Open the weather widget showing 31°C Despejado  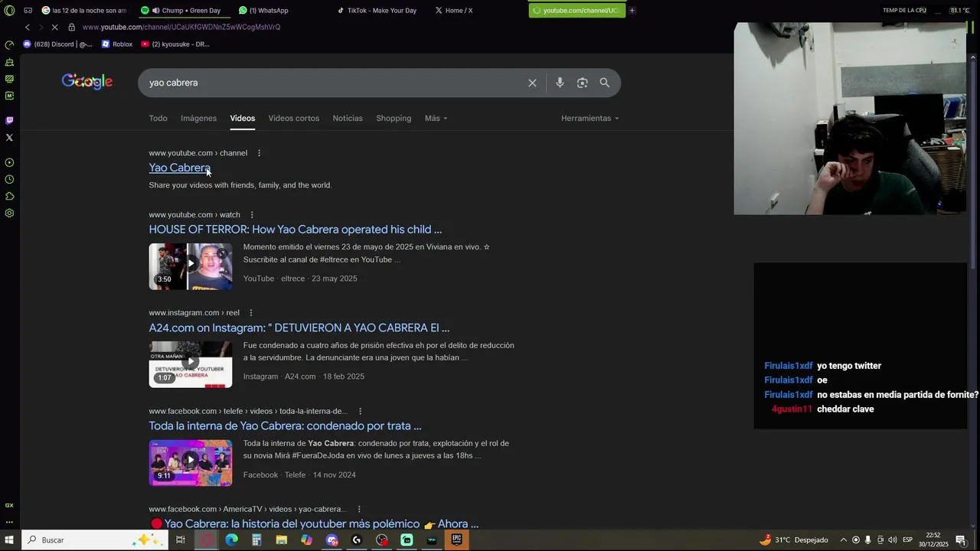tap(793, 540)
